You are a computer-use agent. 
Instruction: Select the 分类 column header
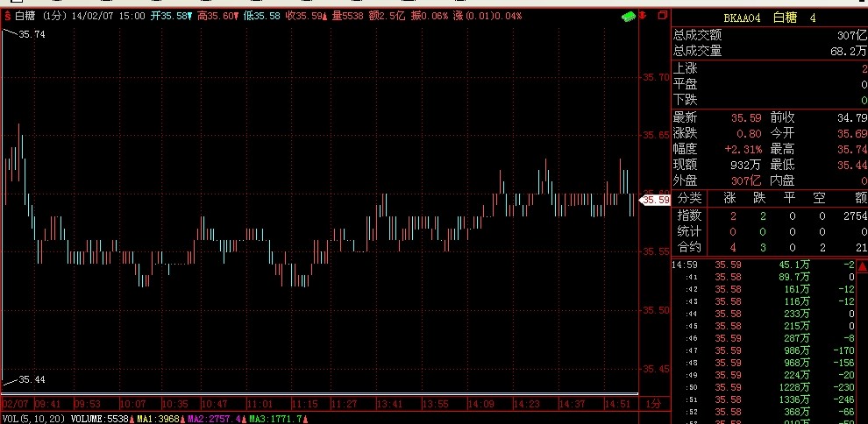click(690, 199)
